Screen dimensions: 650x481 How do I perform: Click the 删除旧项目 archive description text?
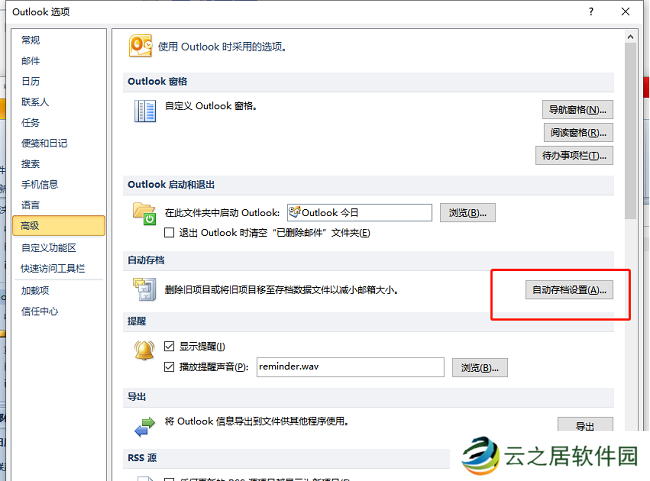[x=281, y=290]
